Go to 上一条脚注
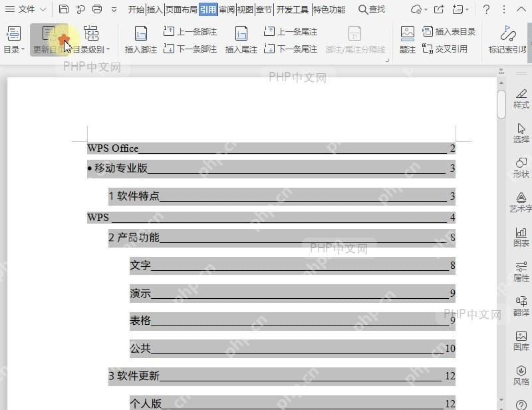Viewport: 532px width, 410px height. (x=190, y=31)
